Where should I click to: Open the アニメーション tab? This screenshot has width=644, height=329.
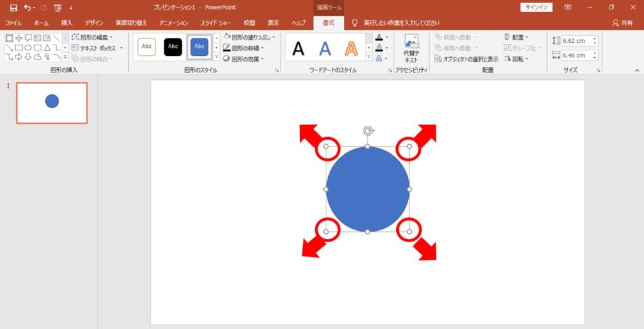(174, 23)
